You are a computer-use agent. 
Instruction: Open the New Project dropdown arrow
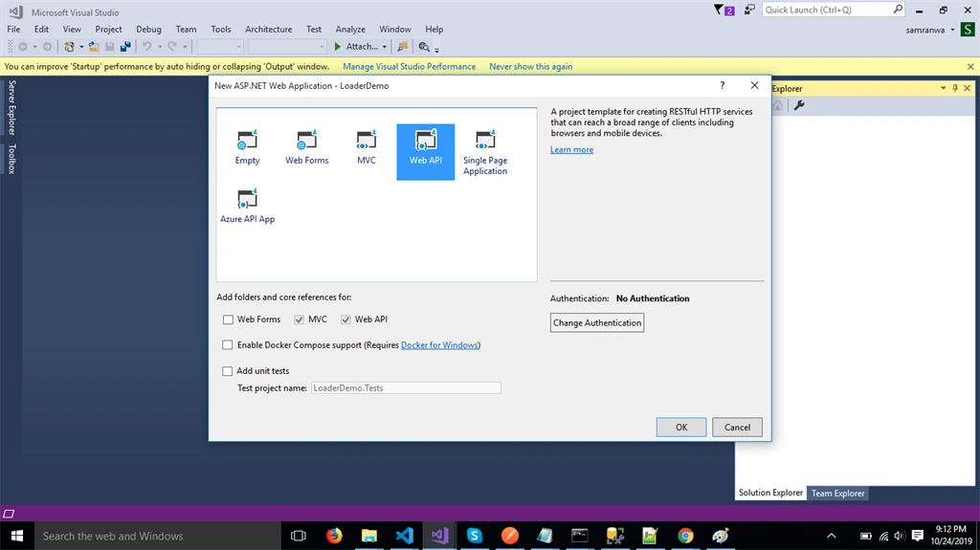[81, 47]
